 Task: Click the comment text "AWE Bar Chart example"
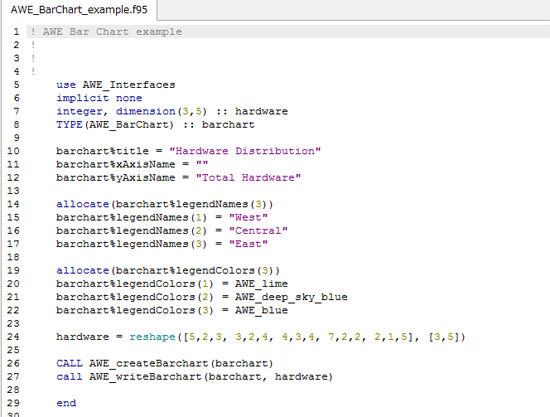click(x=112, y=32)
